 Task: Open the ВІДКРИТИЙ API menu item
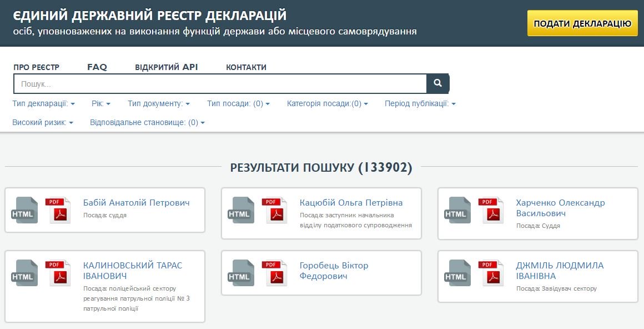click(x=167, y=67)
